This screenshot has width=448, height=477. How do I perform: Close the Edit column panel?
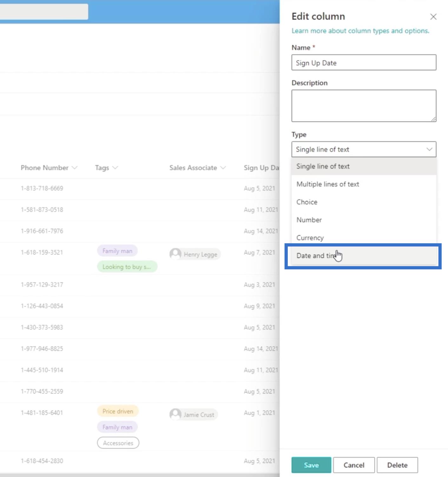(x=433, y=17)
